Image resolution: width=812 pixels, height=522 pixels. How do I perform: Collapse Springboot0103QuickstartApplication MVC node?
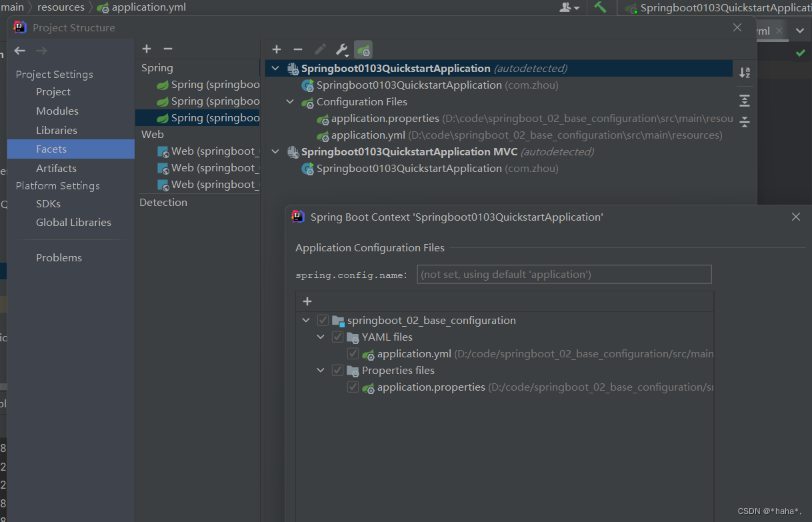click(275, 152)
